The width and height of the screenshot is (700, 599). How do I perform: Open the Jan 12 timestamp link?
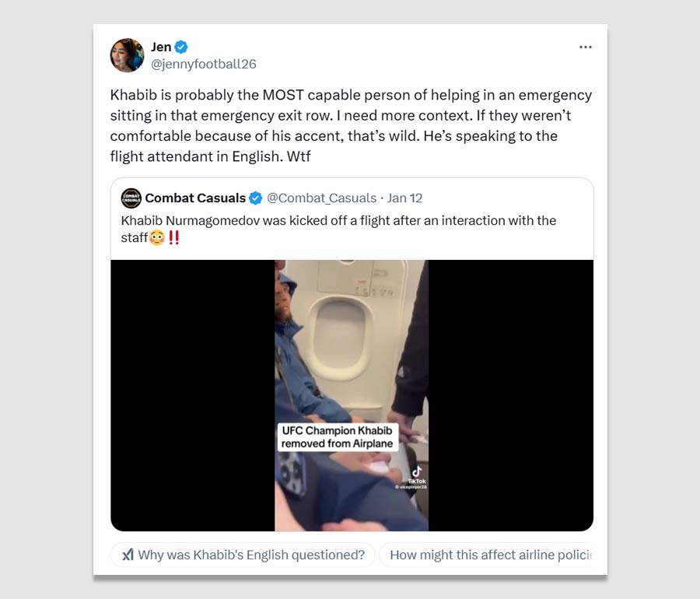405,198
